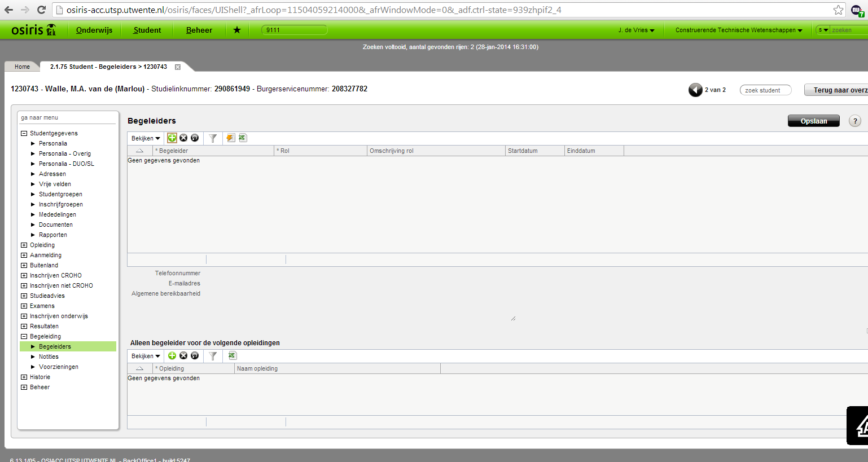This screenshot has width=868, height=462.
Task: Go to previous student arrow
Action: tap(695, 90)
